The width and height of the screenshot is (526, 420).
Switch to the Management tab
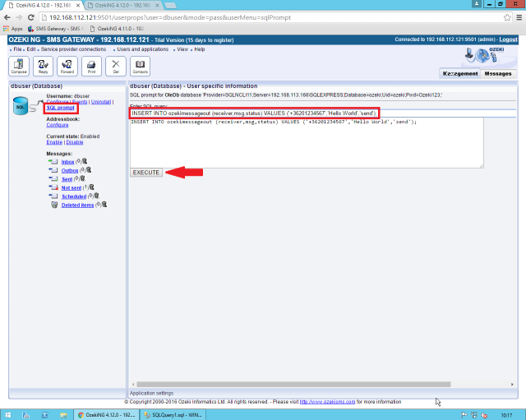pos(460,73)
